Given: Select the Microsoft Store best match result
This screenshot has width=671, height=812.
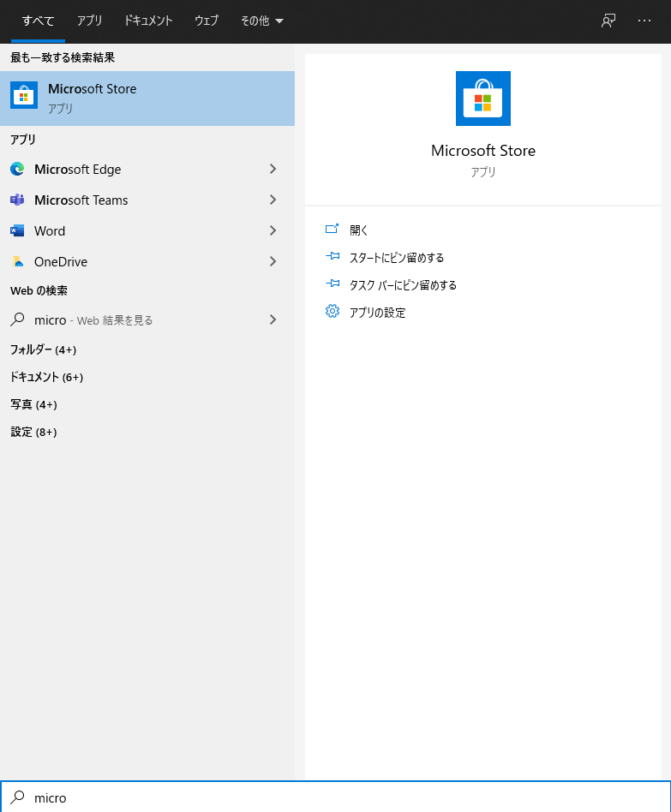Looking at the screenshot, I should coord(147,99).
